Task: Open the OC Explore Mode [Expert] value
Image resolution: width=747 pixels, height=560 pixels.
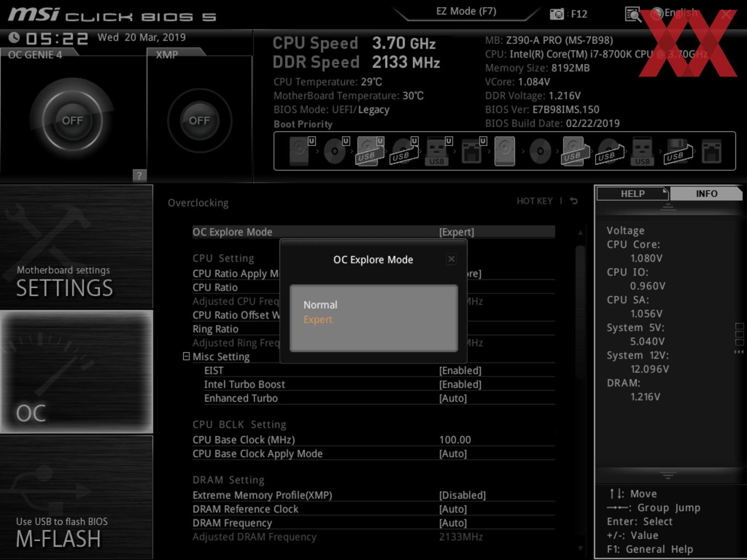Action: 456,232
